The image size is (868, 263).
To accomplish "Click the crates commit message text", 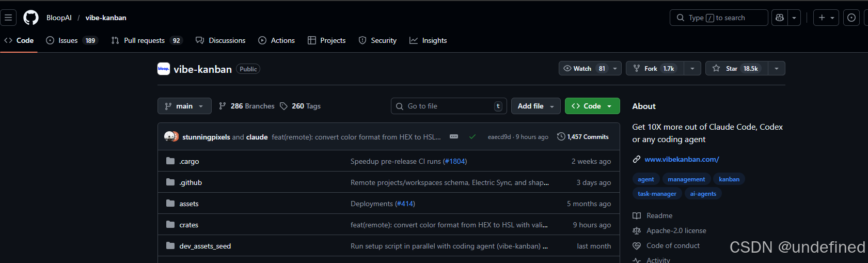I will [x=449, y=225].
